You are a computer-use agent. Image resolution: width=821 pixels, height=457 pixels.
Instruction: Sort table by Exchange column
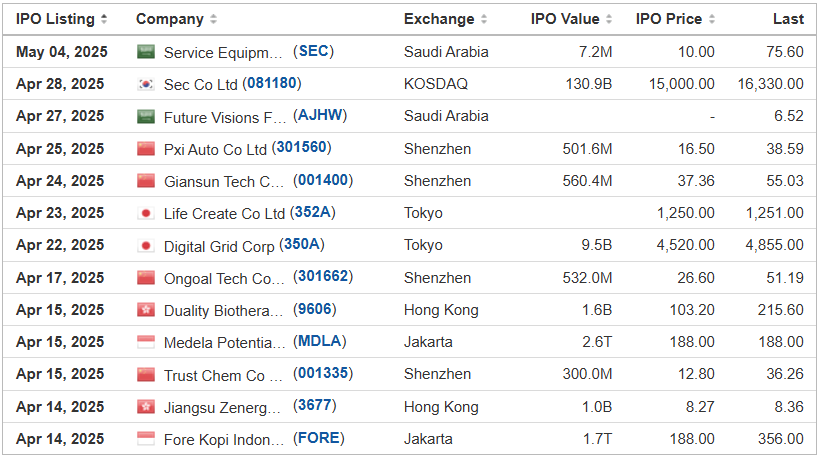click(x=445, y=19)
